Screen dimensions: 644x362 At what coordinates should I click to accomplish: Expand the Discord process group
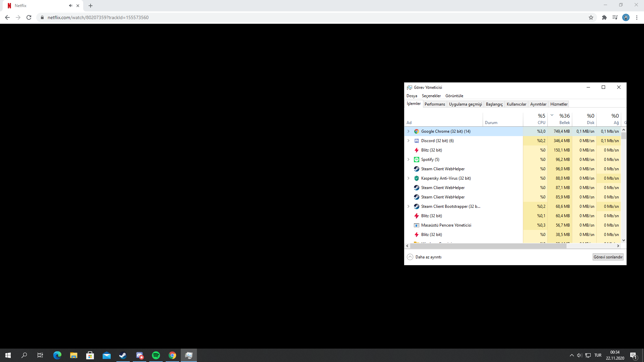(x=409, y=141)
